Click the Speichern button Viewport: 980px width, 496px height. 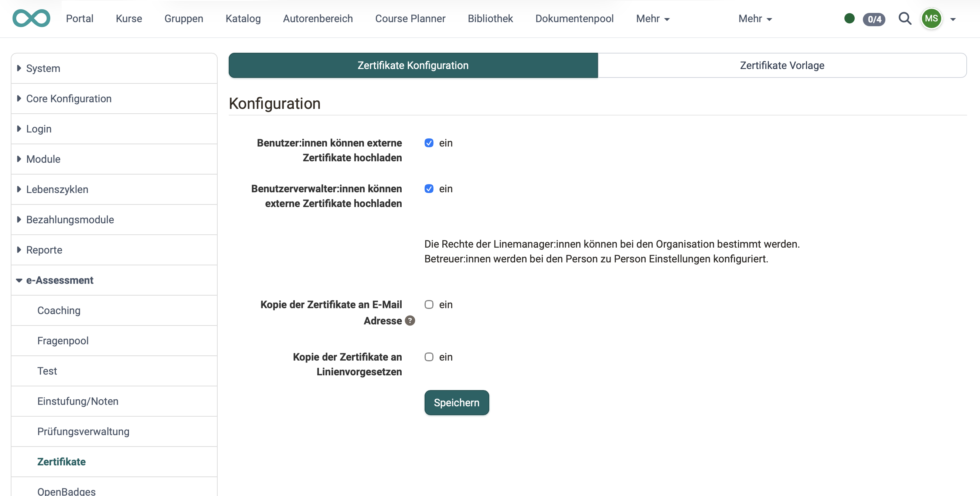click(x=456, y=403)
